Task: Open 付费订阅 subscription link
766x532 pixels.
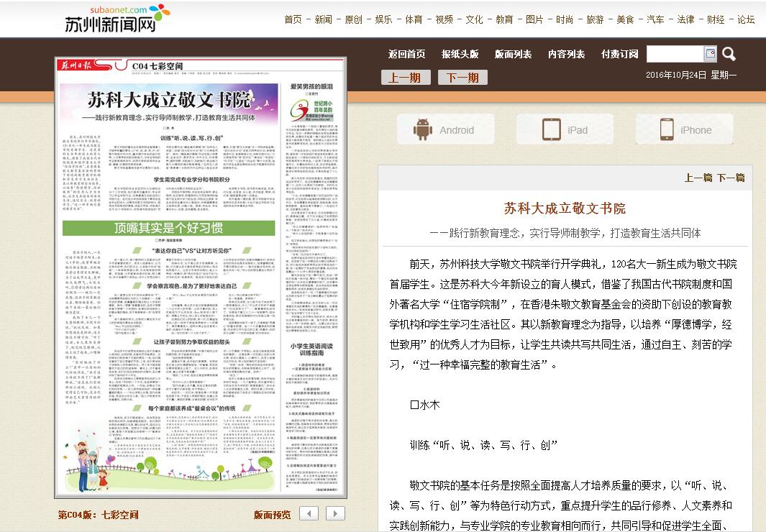Action: click(x=619, y=54)
